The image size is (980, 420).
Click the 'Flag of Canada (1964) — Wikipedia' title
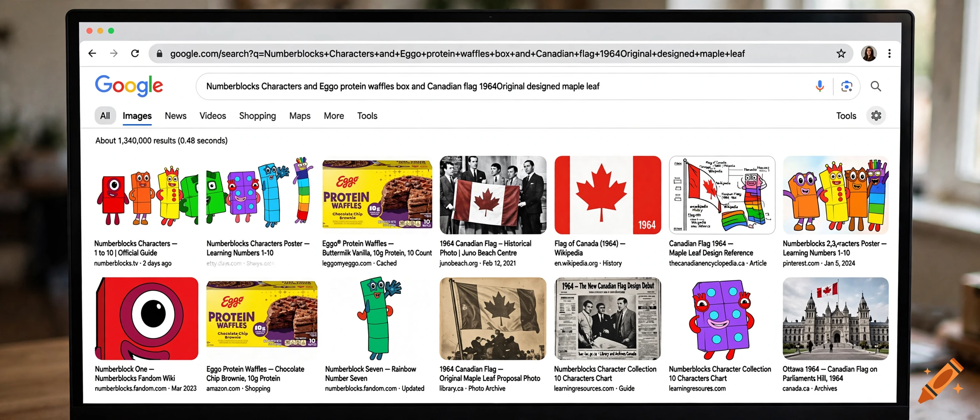coord(590,248)
